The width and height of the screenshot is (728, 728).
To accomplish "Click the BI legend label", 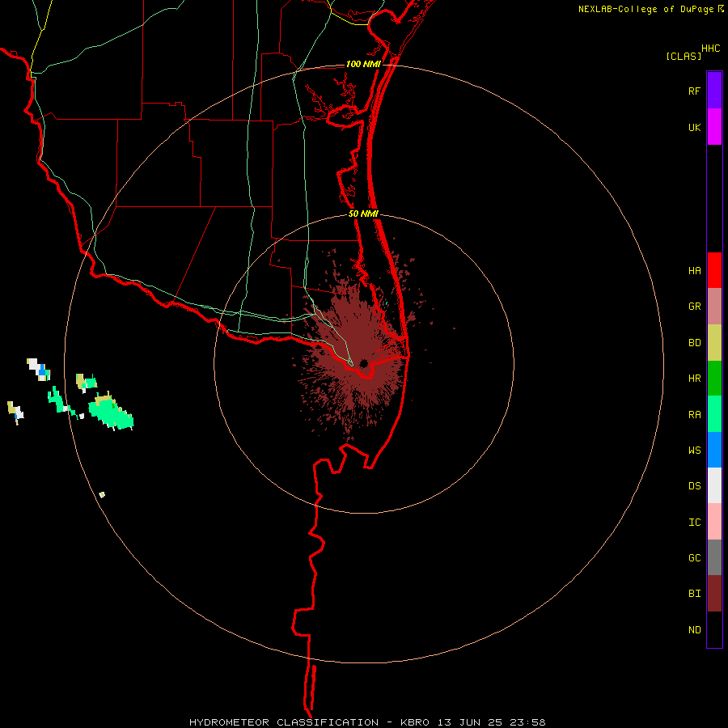I will tap(694, 594).
